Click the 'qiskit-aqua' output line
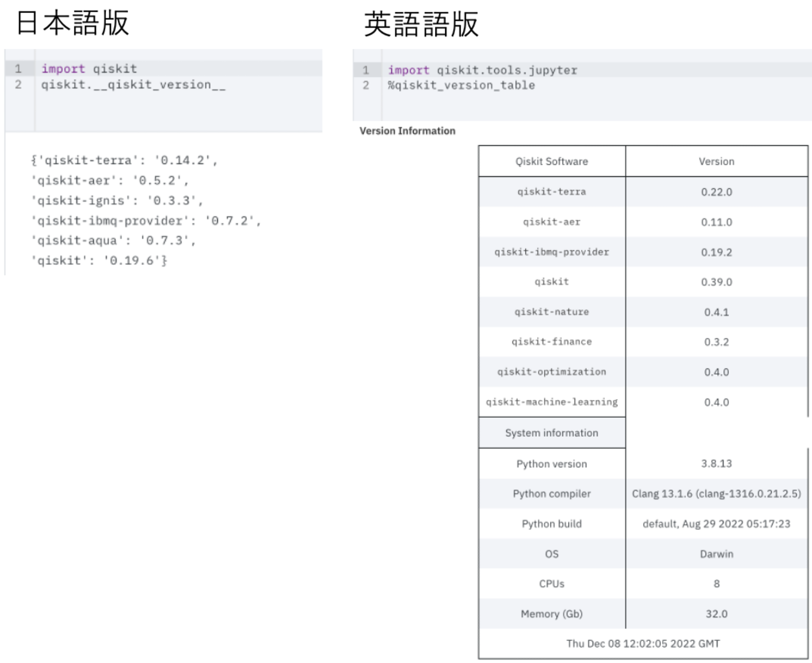Screen dimensions: 812x663 coord(113,240)
